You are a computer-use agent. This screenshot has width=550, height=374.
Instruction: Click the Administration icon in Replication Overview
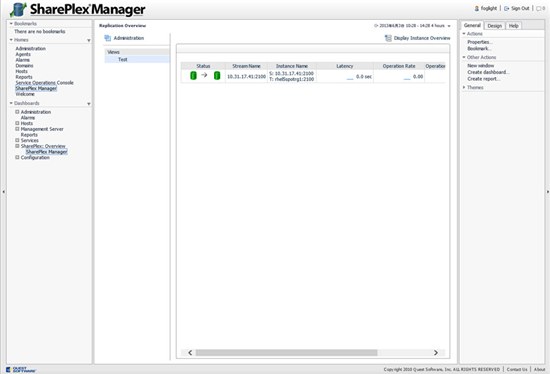coord(108,38)
